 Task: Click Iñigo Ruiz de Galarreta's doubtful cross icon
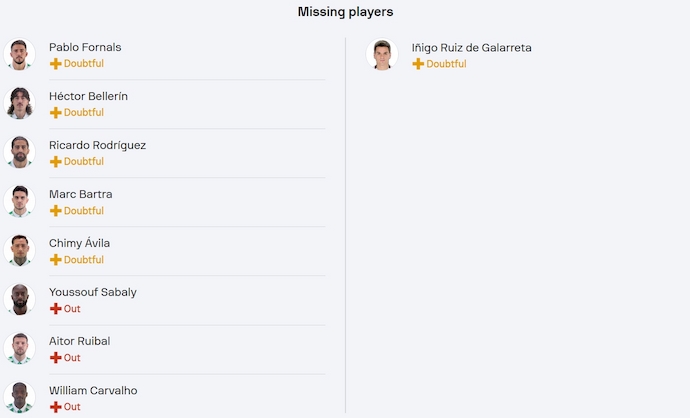pyautogui.click(x=418, y=64)
